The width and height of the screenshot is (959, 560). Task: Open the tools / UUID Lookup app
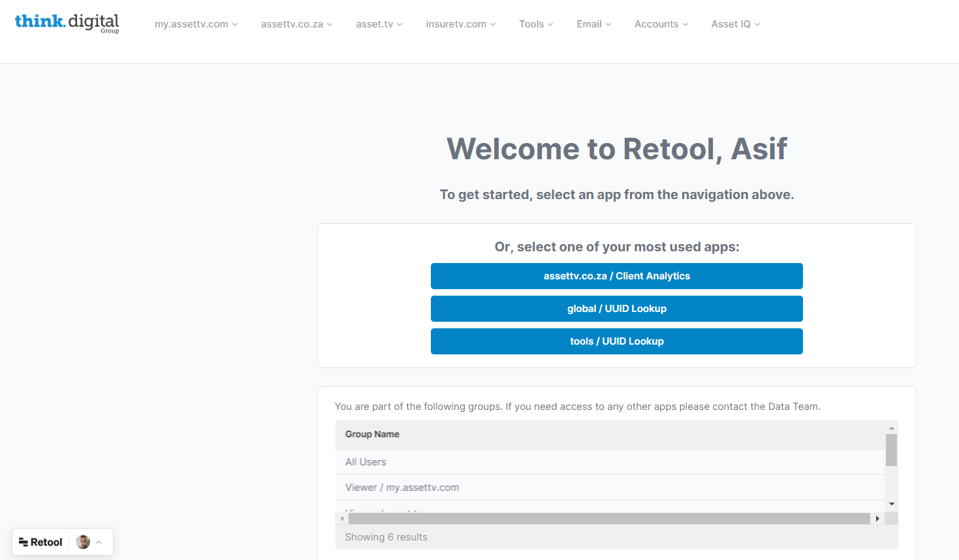pyautogui.click(x=616, y=341)
